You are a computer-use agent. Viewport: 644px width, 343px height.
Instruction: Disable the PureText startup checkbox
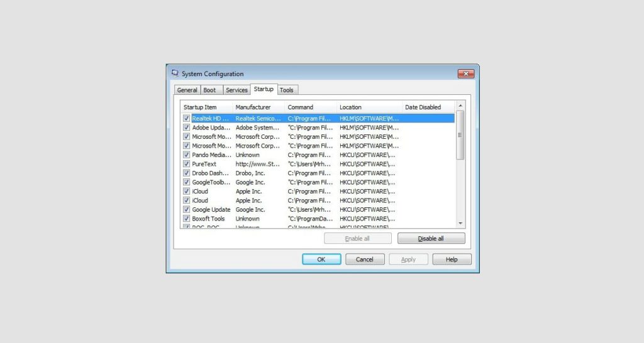coord(186,164)
